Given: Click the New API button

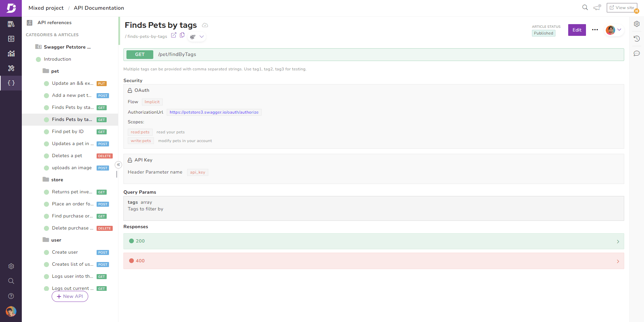Looking at the screenshot, I should tap(70, 297).
